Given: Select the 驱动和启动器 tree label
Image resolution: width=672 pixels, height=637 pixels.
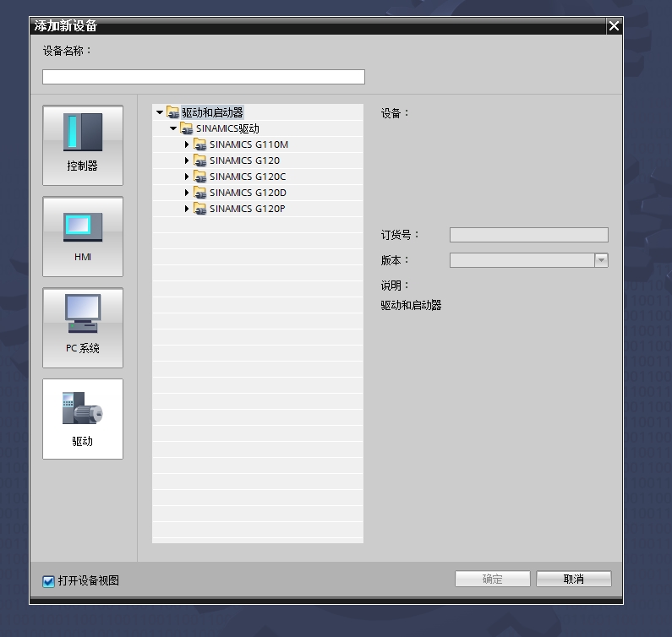Looking at the screenshot, I should pos(212,112).
